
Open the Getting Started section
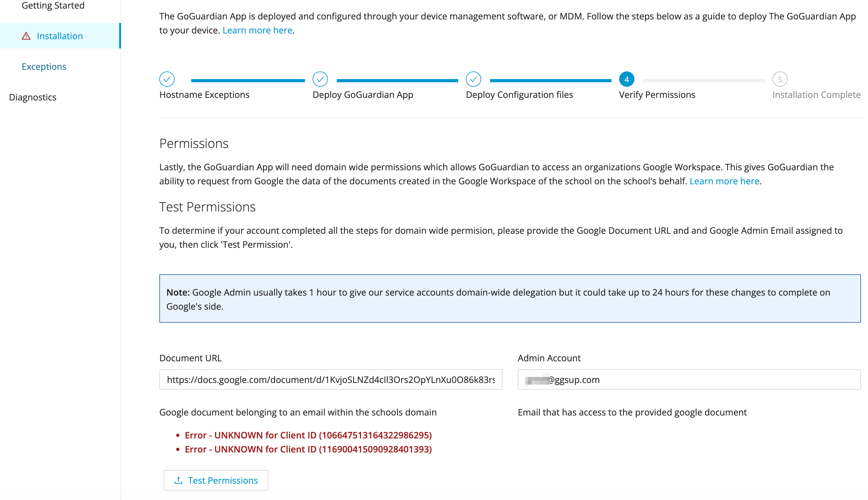pyautogui.click(x=53, y=5)
